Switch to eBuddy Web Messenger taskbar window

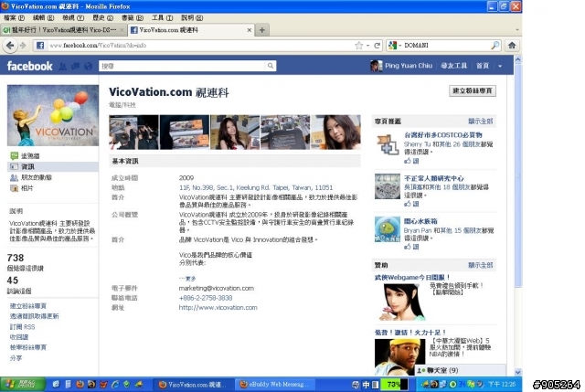[275, 384]
